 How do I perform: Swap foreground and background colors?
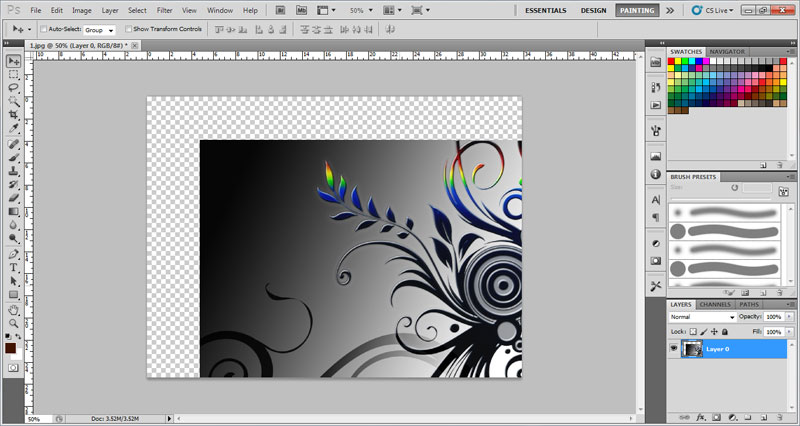point(18,336)
